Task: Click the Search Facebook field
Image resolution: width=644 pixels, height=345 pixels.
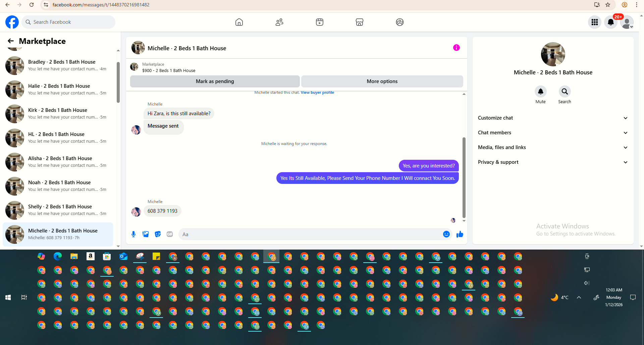Action: pyautogui.click(x=68, y=22)
